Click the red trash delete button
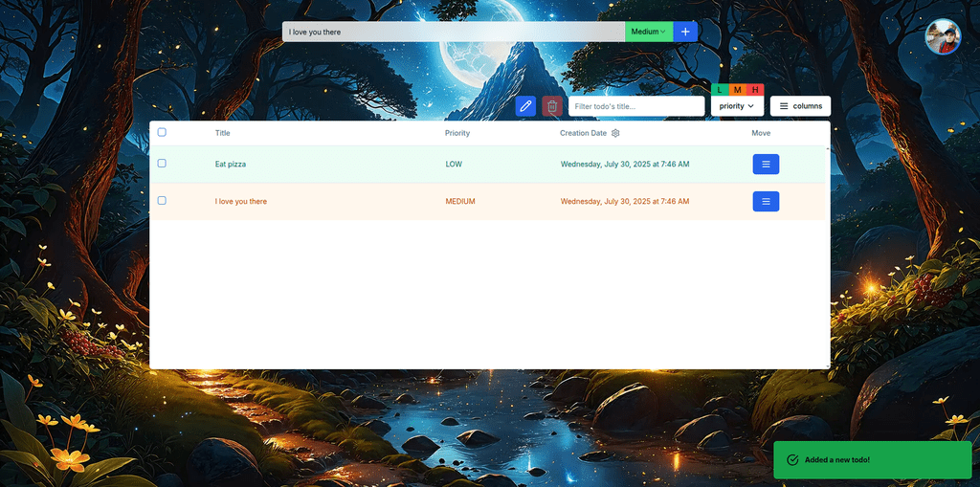This screenshot has height=487, width=980. (x=552, y=106)
